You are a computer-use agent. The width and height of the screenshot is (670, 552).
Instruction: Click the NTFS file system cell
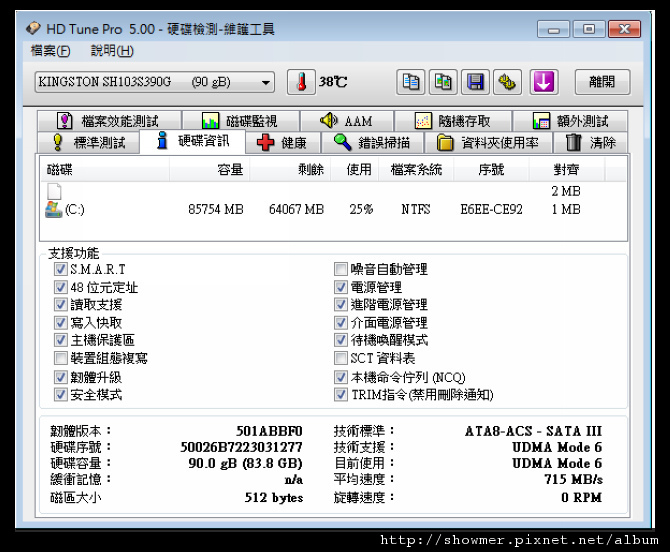pyautogui.click(x=416, y=209)
